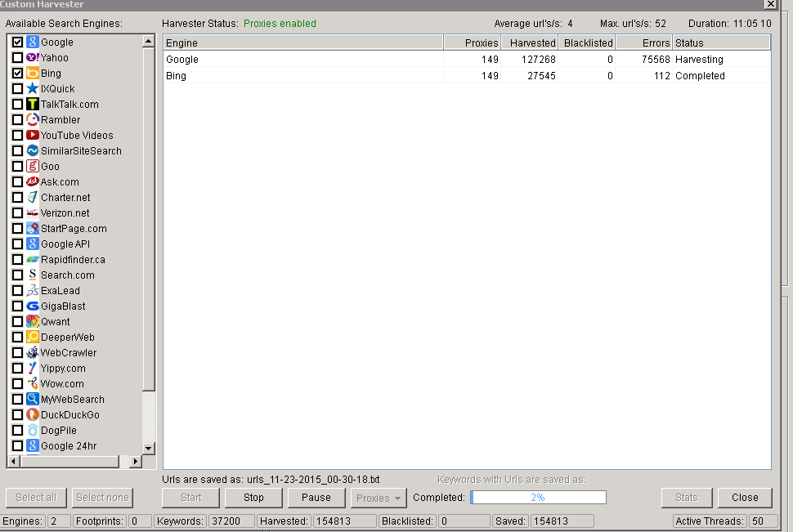
Task: Click the TalkTalk.com icon
Action: [x=33, y=104]
